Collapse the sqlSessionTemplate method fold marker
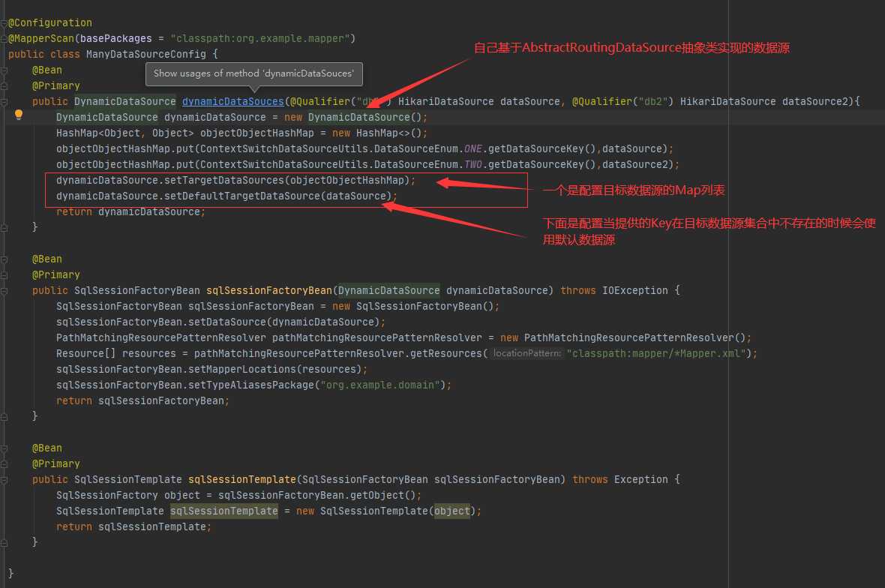 (4, 480)
